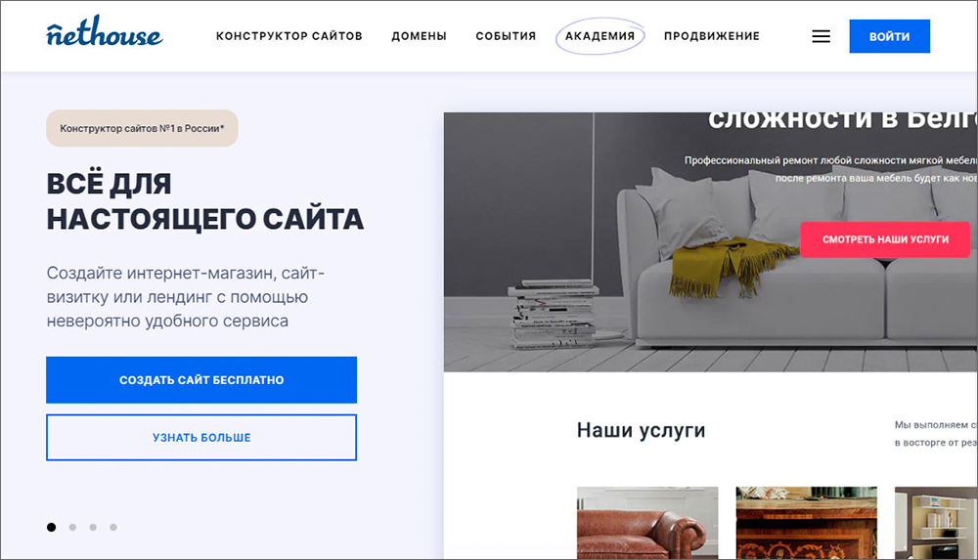Select the first slider dot
978x560 pixels.
tap(51, 527)
